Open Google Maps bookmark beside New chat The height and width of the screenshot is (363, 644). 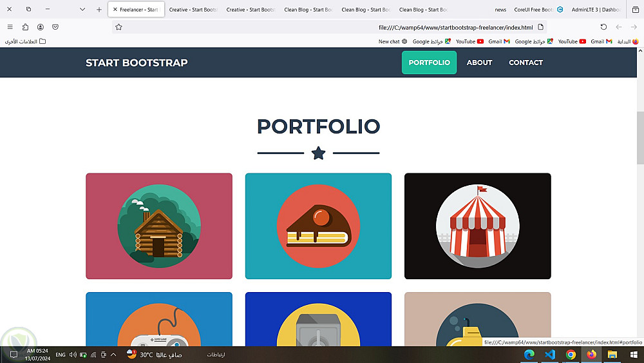click(431, 41)
